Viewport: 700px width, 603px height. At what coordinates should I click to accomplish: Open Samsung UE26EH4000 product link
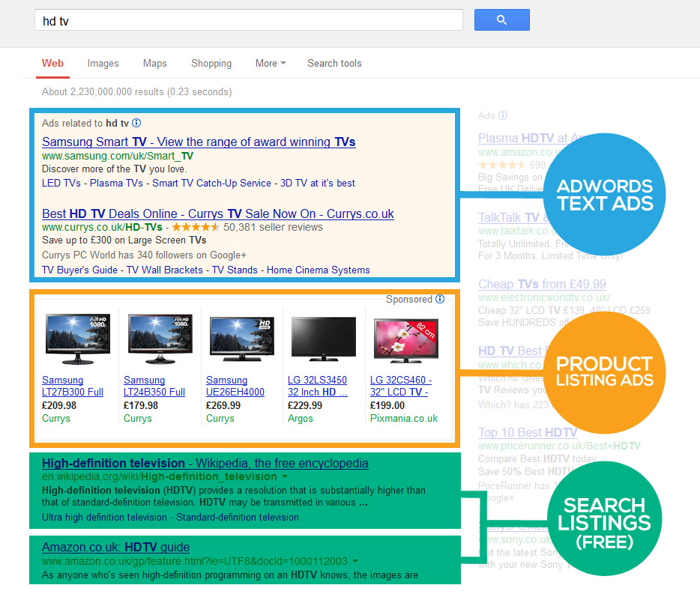click(235, 386)
